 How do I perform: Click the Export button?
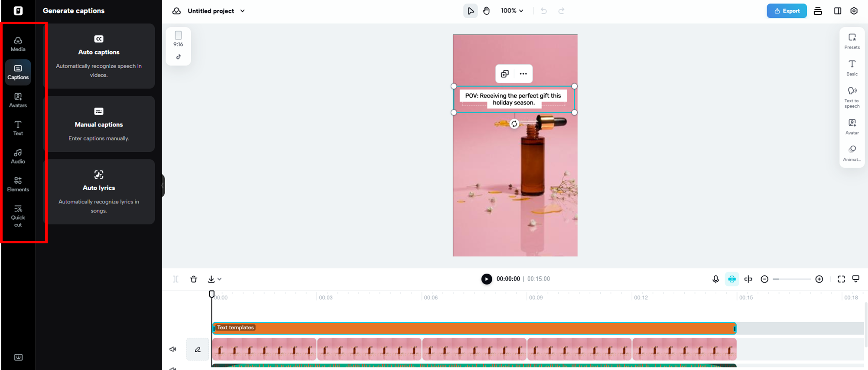(787, 11)
